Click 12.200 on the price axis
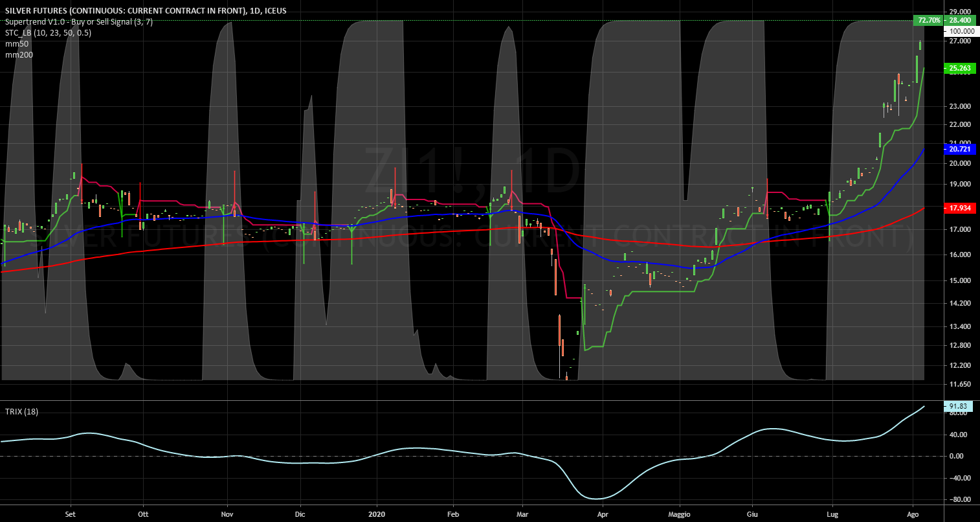The image size is (980, 522). [961, 365]
